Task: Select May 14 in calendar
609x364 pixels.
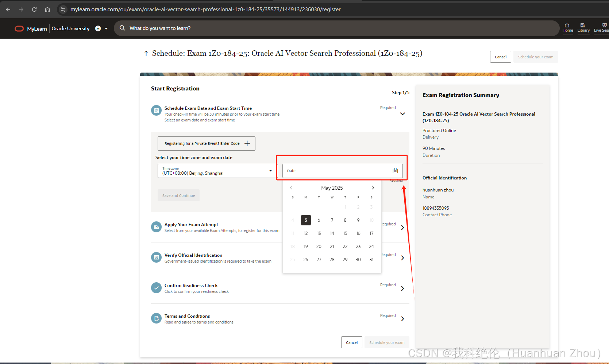Action: coord(332,233)
